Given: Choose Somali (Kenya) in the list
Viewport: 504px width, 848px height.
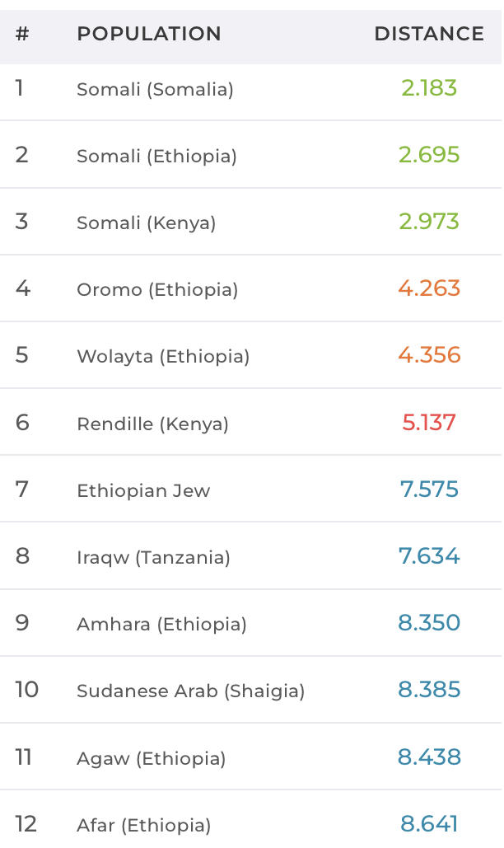Looking at the screenshot, I should pos(146,223).
